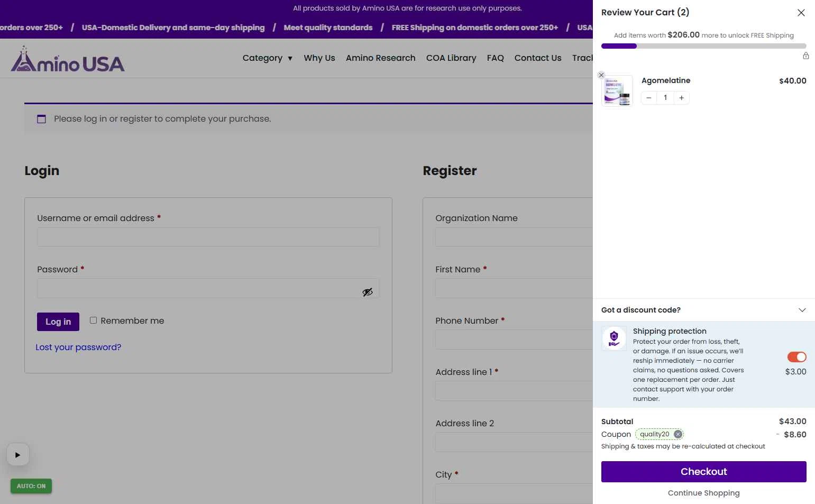Click the Address line 2 field
The image size is (815, 504).
click(514, 442)
